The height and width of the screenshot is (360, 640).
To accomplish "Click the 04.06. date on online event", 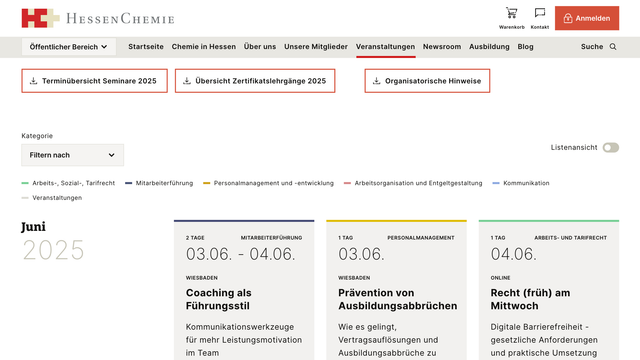I will [x=513, y=254].
